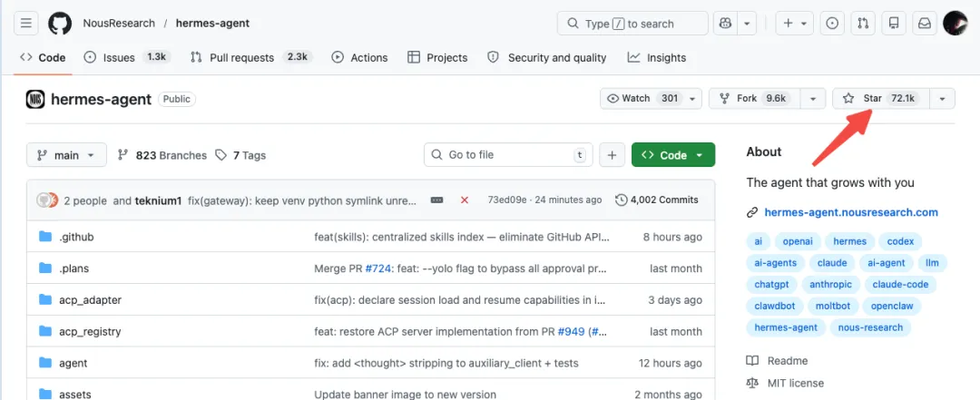Viewport: 980px width, 400px height.
Task: Go to GitHub home via Octocat logo
Action: 60,24
